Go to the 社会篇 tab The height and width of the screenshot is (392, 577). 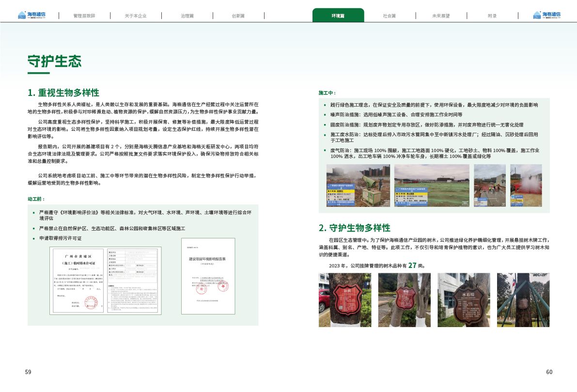coord(389,16)
